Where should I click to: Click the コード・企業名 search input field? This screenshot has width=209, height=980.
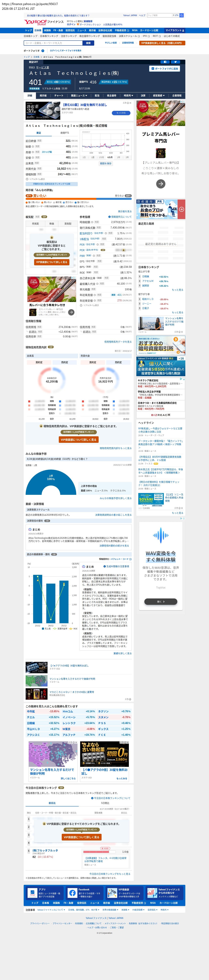[x=53, y=43]
